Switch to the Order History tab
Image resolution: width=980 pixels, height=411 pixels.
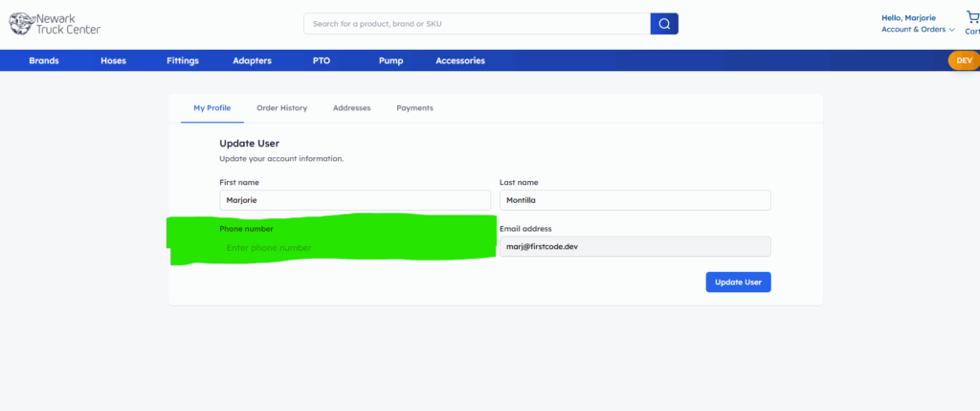(281, 108)
